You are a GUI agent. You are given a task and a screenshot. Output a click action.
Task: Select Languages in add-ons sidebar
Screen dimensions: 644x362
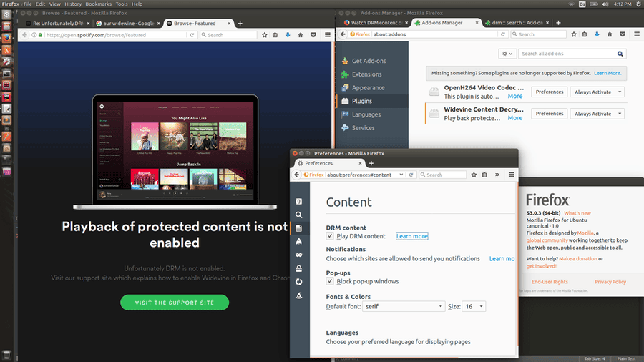(x=373, y=114)
